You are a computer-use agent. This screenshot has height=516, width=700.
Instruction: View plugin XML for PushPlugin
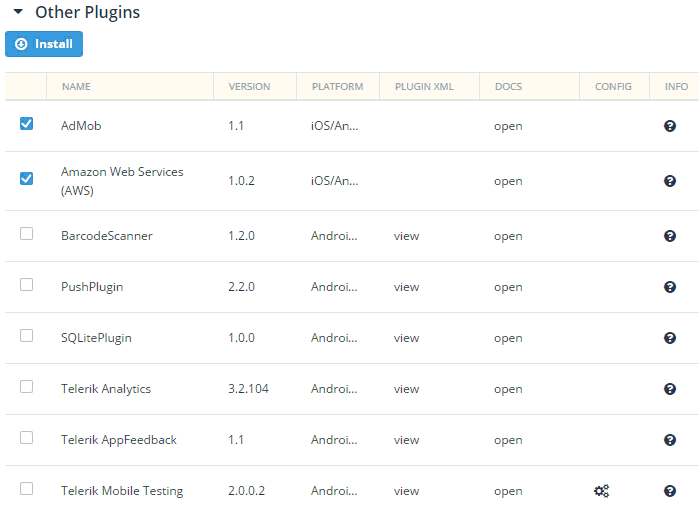(406, 287)
